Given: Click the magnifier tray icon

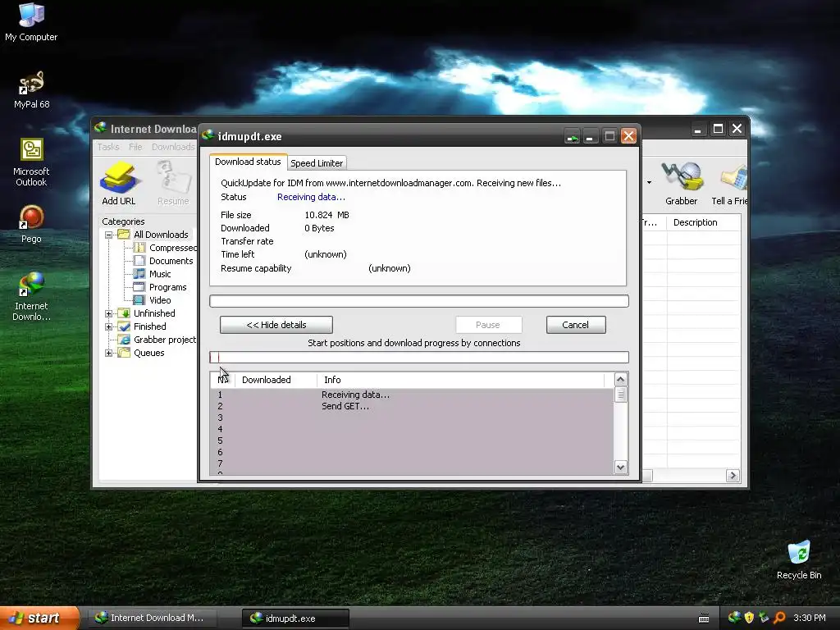Looking at the screenshot, I should coord(779,618).
